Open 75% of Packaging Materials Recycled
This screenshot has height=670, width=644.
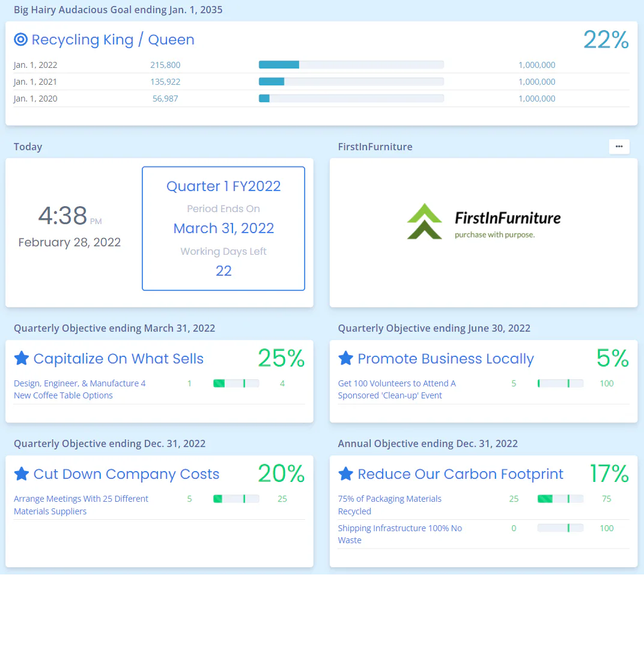(389, 505)
